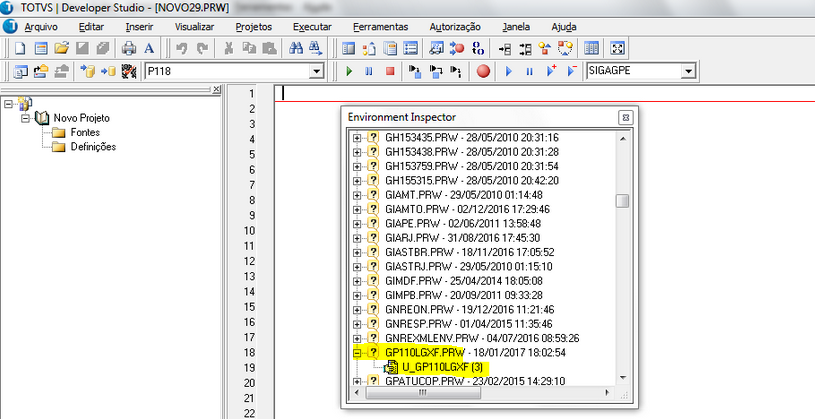The image size is (815, 419).
Task: Click the binoculars Find icon
Action: (296, 48)
